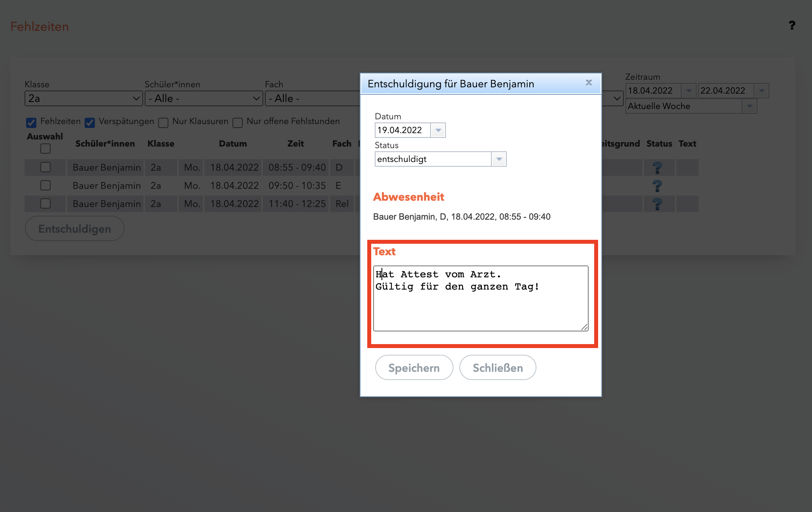Open the Klasse 2a dropdown
Image resolution: width=812 pixels, height=512 pixels.
[83, 98]
